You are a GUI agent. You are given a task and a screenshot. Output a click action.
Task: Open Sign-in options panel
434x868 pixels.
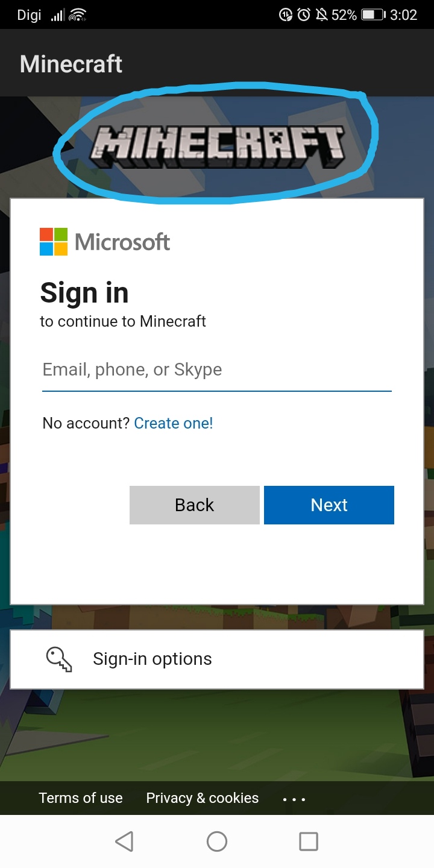point(217,659)
